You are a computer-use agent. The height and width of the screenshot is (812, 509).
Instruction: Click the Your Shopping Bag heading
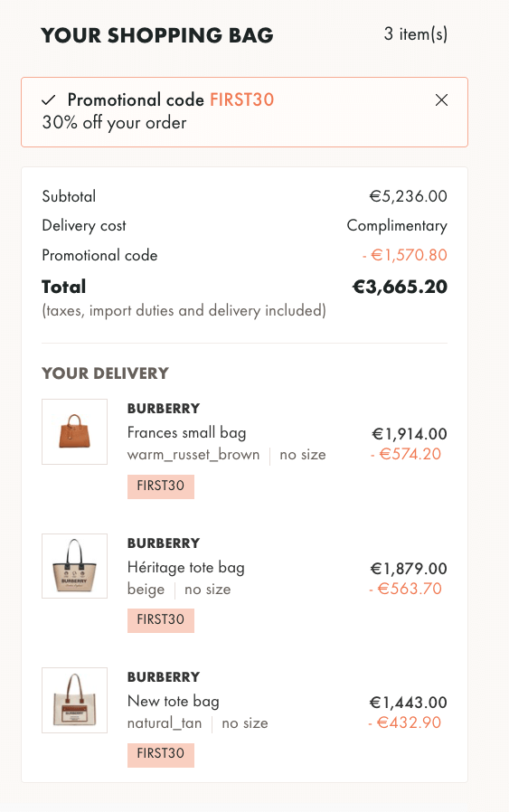point(157,35)
